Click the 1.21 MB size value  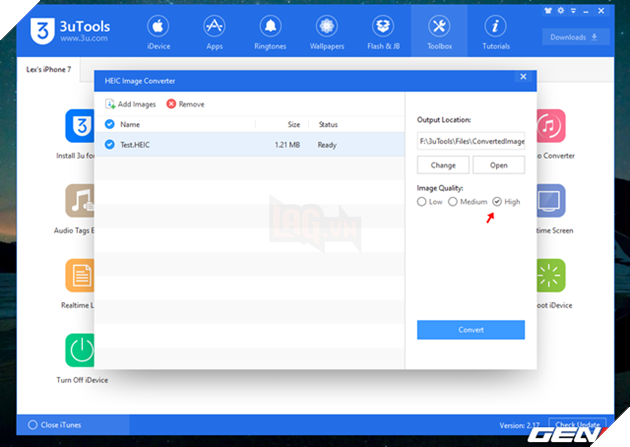(x=287, y=145)
